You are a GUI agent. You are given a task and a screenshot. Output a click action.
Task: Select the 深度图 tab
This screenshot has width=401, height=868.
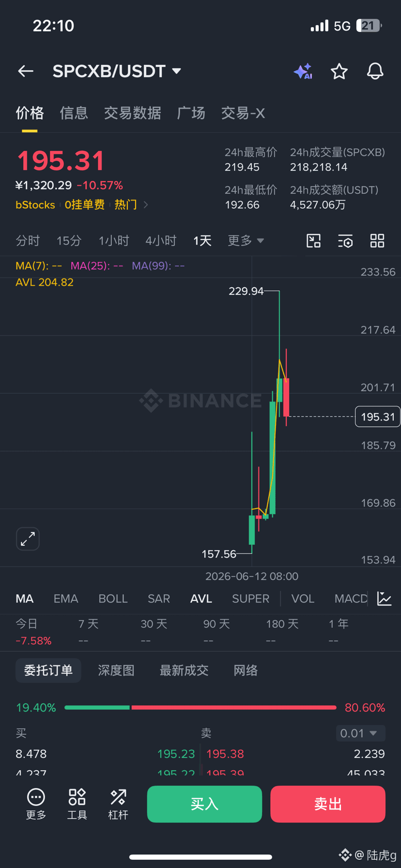pos(116,670)
